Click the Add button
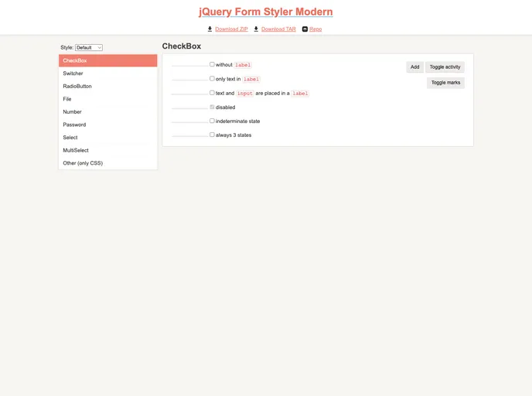 tap(414, 67)
